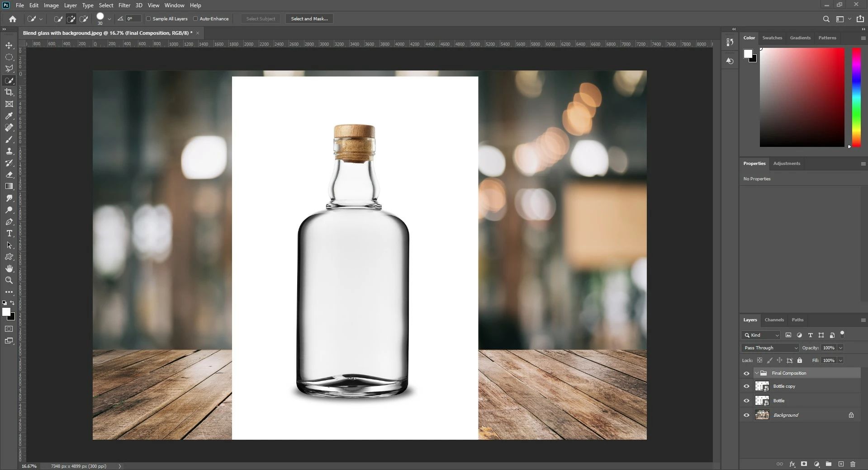Select the Move tool
This screenshot has width=868, height=470.
point(9,45)
